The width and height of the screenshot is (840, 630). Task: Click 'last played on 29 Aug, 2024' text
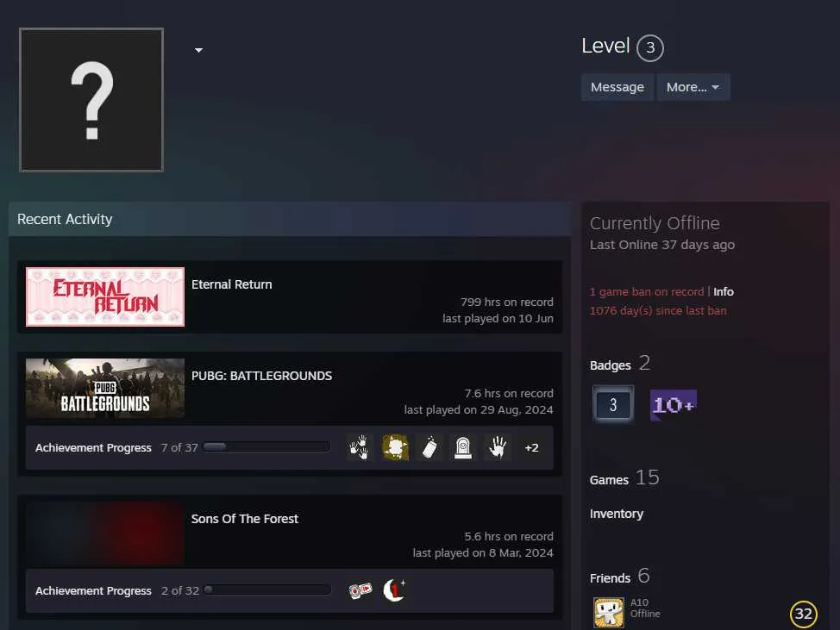coord(479,410)
